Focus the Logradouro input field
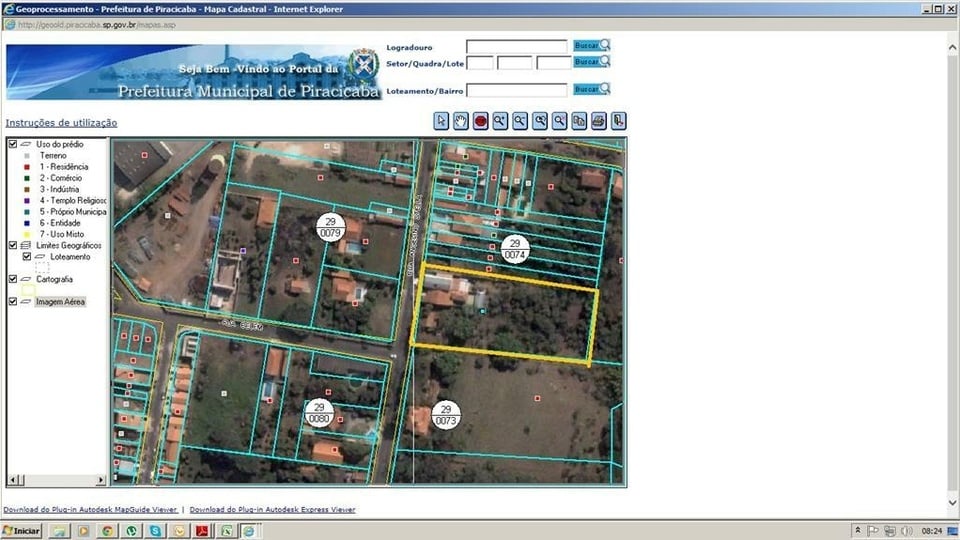This screenshot has width=960, height=540. click(x=517, y=47)
